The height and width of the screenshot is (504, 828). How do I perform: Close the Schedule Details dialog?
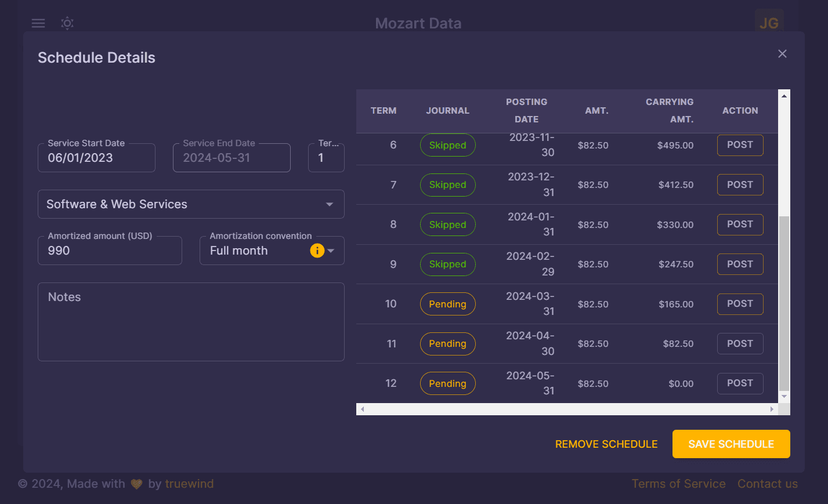click(x=782, y=54)
